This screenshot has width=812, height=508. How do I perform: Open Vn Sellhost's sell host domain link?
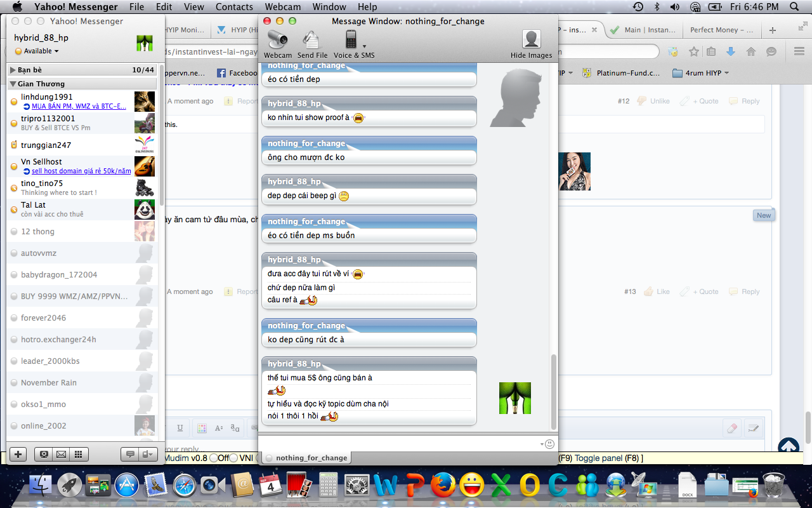pos(81,171)
